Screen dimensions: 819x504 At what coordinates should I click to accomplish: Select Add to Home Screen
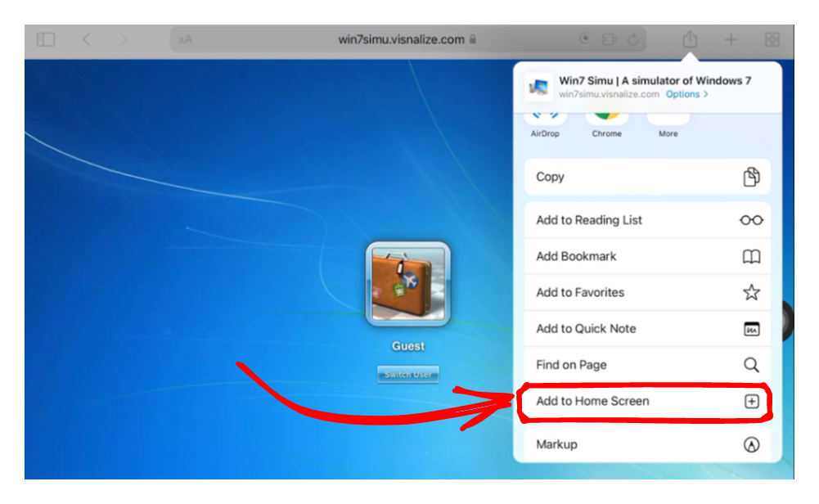pos(647,401)
